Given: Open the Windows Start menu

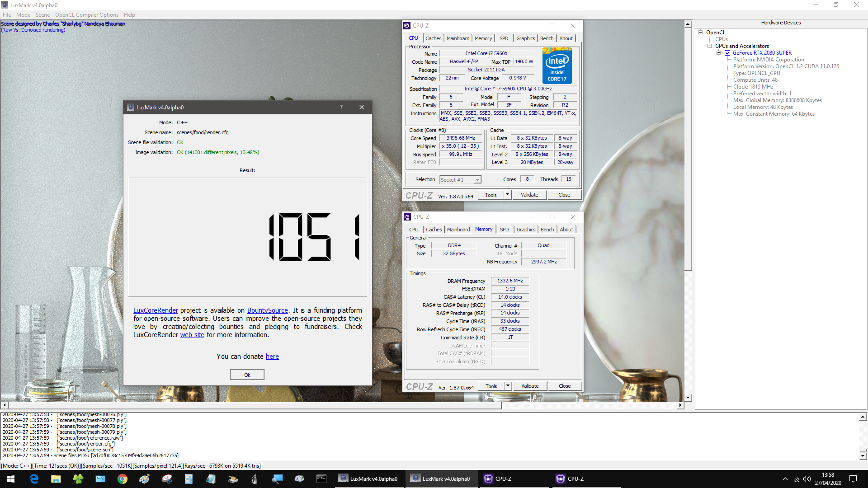Looking at the screenshot, I should point(11,479).
